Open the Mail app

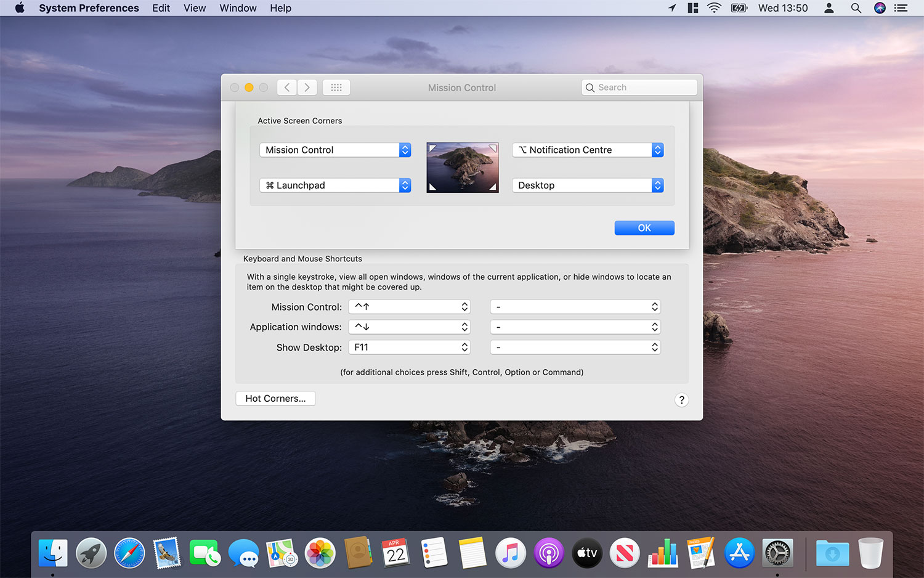pyautogui.click(x=168, y=553)
